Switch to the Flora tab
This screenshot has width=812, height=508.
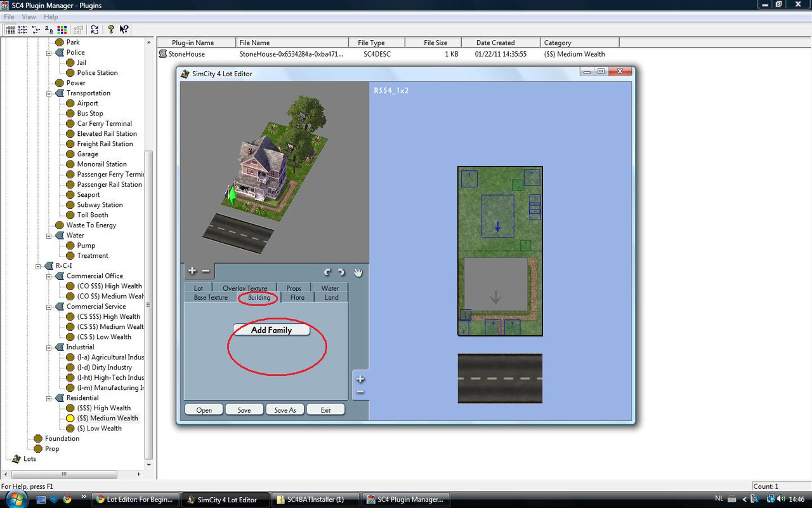[298, 297]
